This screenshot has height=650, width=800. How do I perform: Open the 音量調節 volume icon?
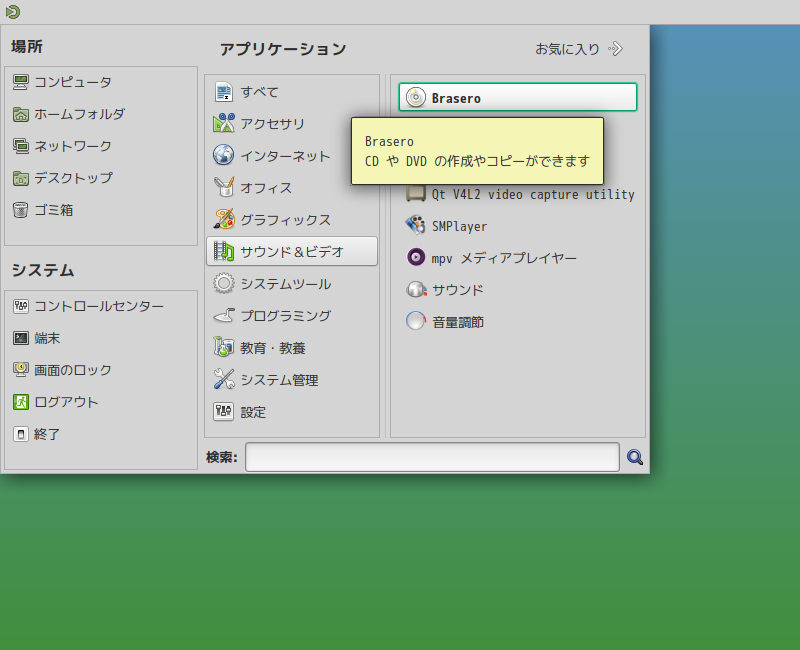click(x=416, y=321)
